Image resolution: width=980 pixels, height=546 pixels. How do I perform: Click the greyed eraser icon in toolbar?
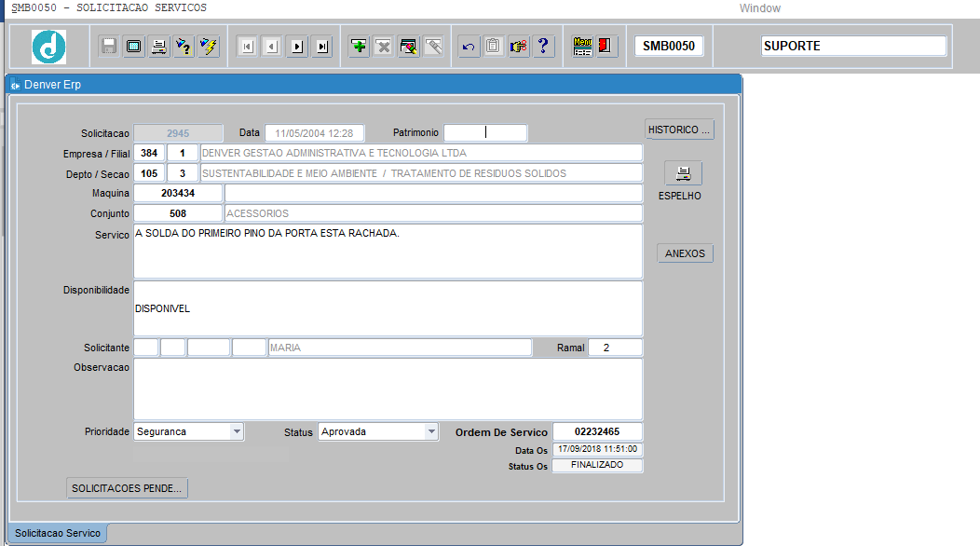434,47
